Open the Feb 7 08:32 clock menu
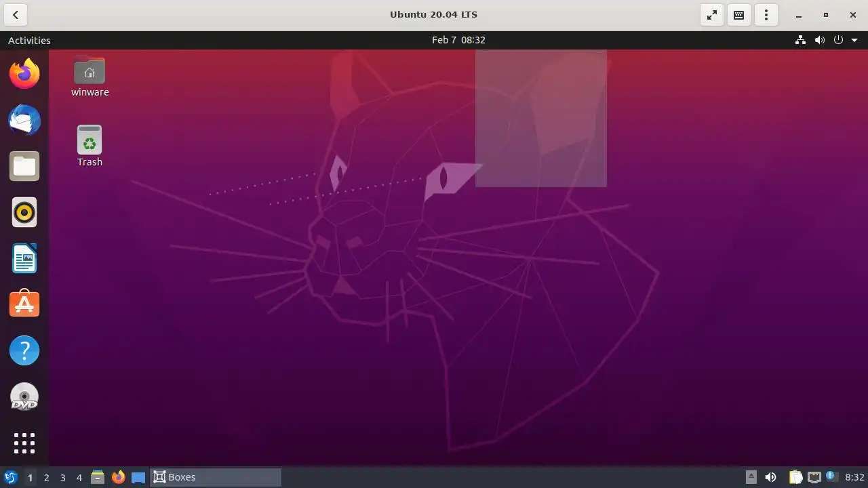The width and height of the screenshot is (868, 488). 458,40
